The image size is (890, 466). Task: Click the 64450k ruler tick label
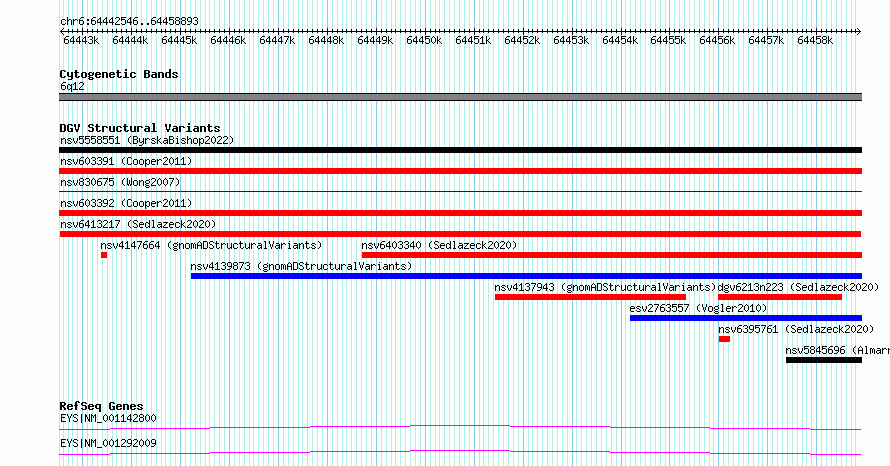pos(424,41)
